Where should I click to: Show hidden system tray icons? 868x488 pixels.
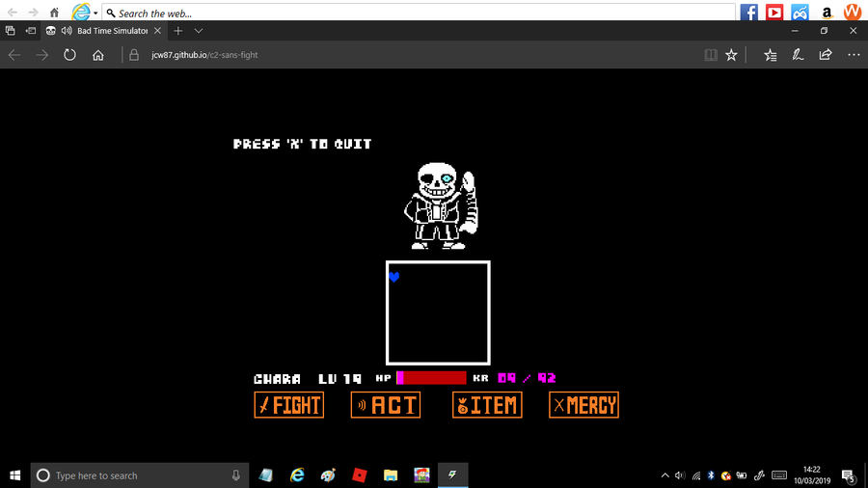tap(665, 475)
